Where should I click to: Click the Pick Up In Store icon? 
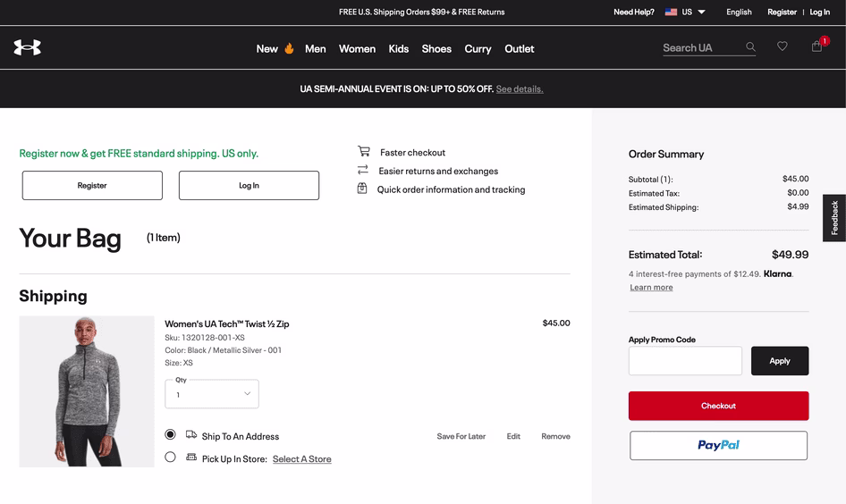191,458
